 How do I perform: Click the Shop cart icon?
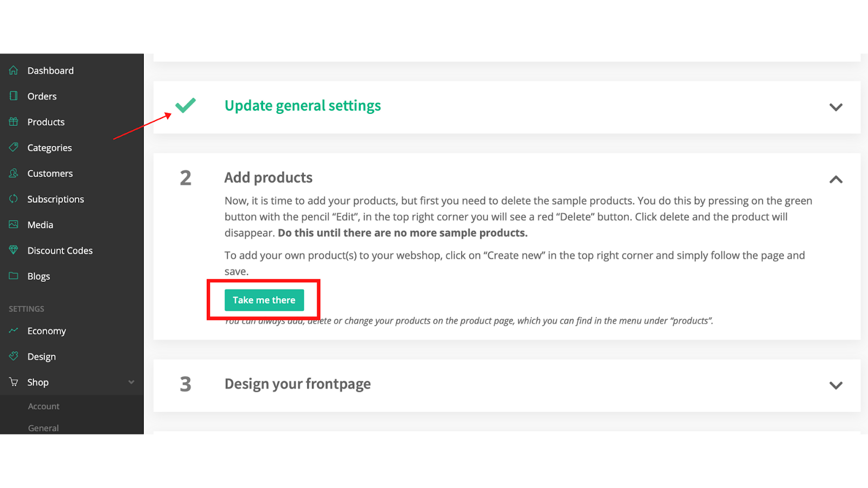(14, 382)
